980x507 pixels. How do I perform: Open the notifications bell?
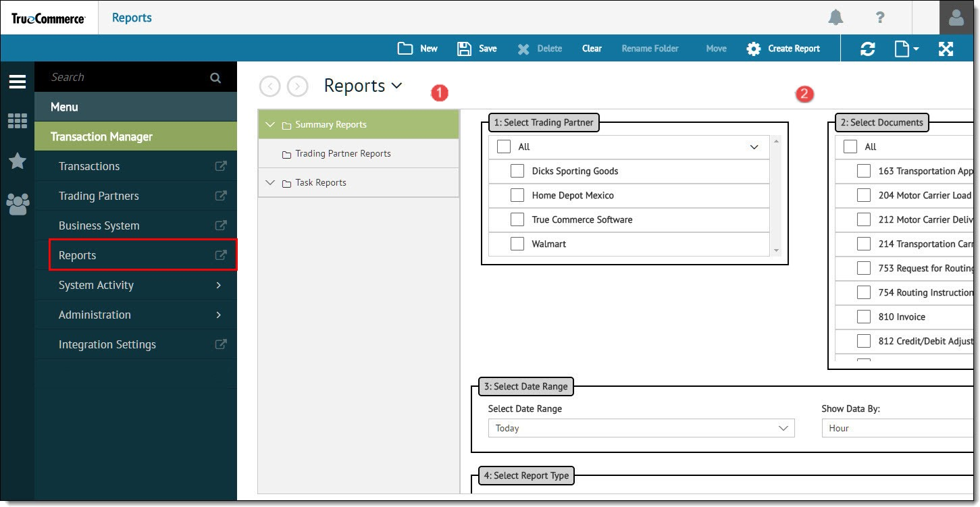tap(835, 18)
